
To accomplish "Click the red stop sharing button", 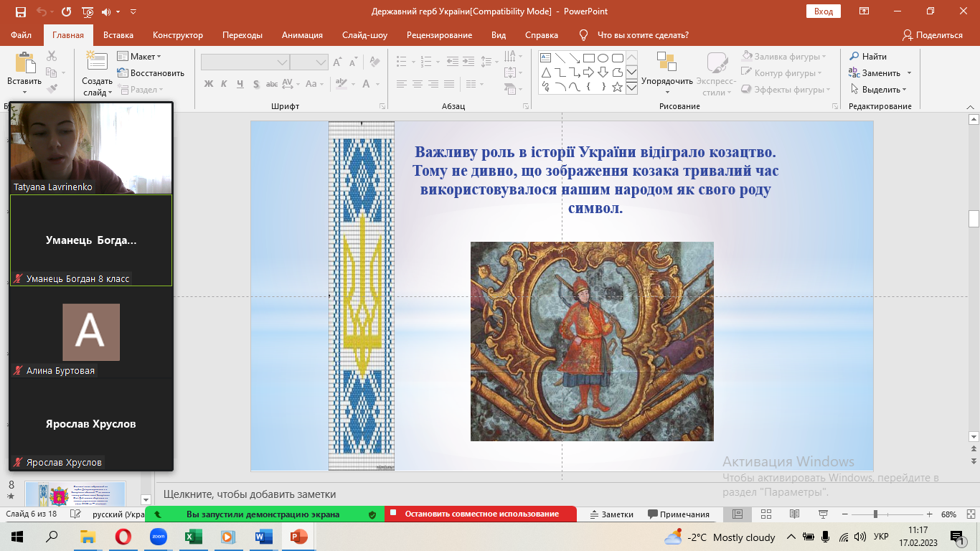I will (481, 514).
